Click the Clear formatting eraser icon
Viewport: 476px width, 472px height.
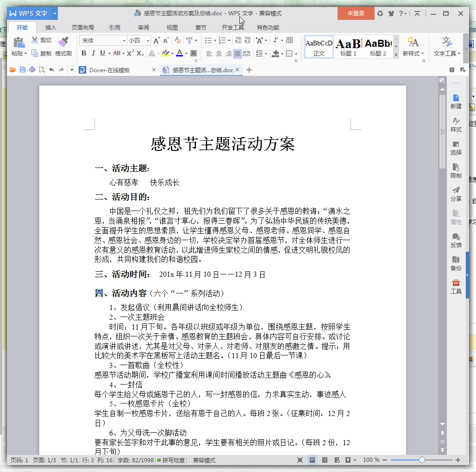pyautogui.click(x=178, y=40)
